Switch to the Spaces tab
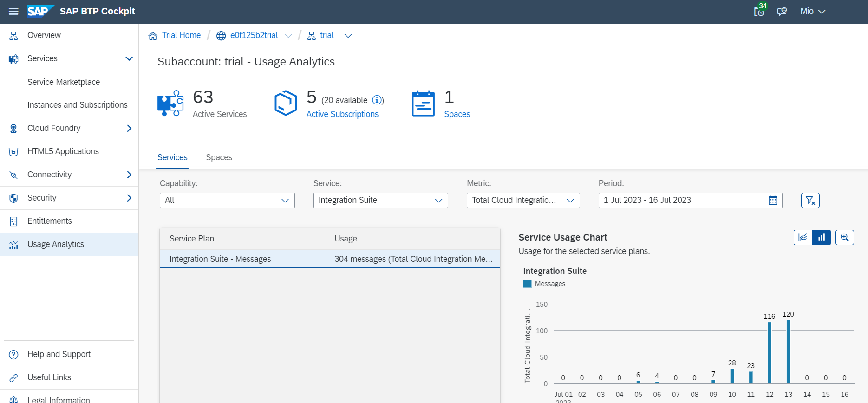The image size is (868, 403). coord(219,157)
